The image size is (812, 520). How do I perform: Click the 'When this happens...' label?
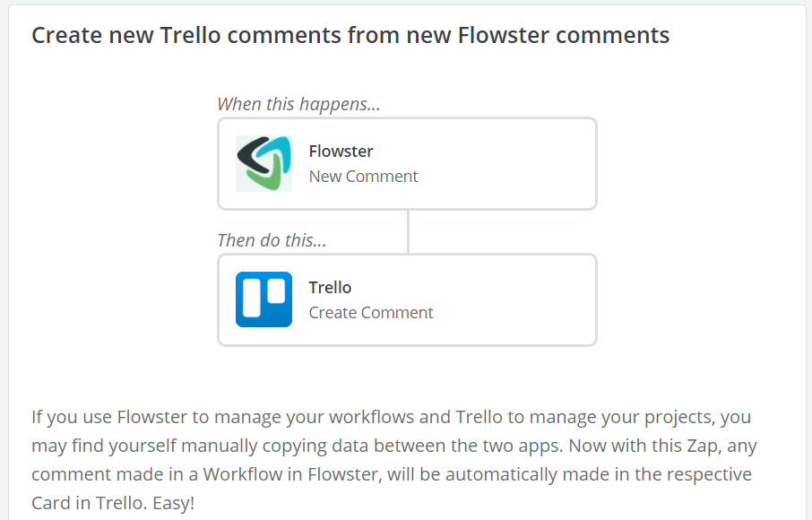click(298, 104)
